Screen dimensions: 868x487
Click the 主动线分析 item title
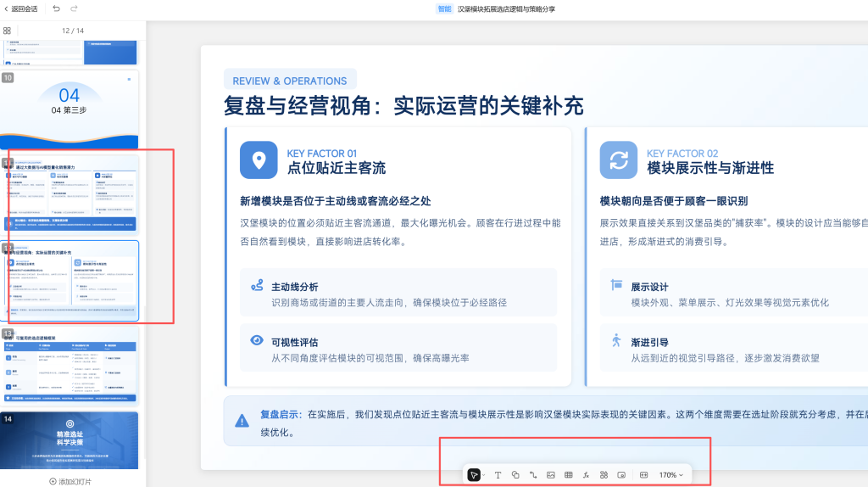pos(294,287)
